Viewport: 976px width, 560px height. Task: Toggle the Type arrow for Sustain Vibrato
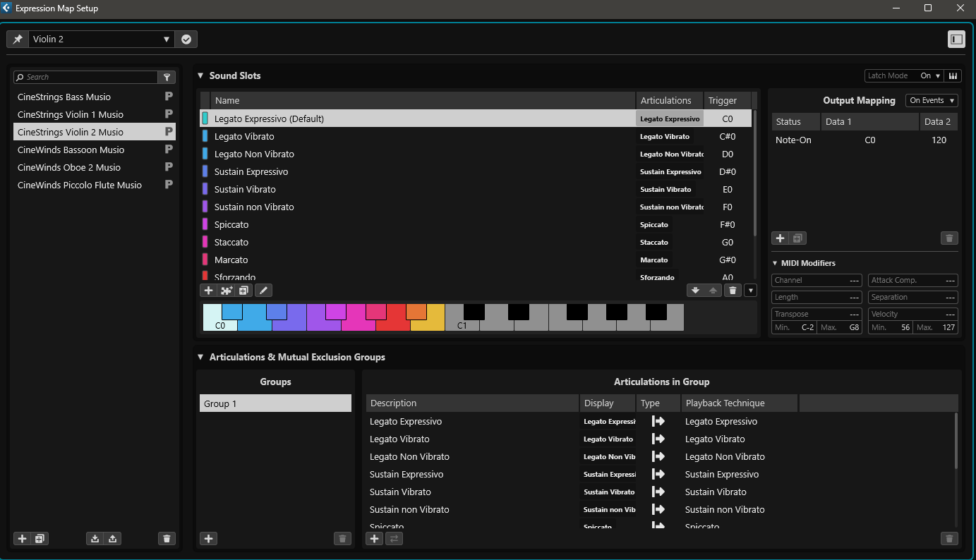658,492
